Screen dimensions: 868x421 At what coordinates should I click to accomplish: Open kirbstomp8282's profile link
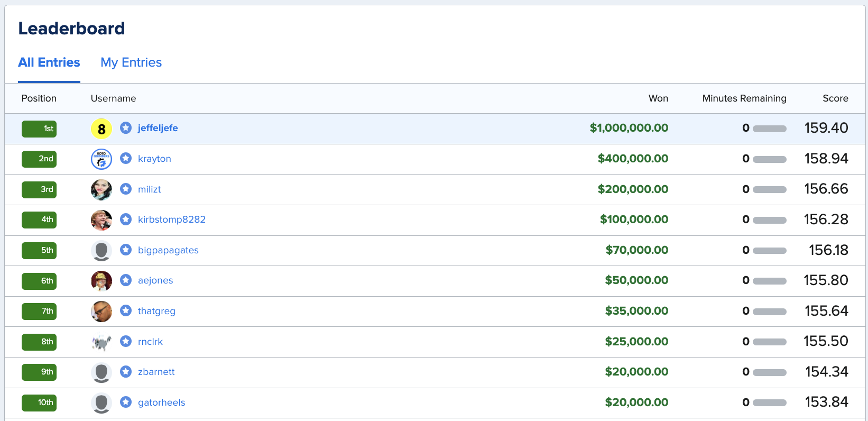point(172,219)
